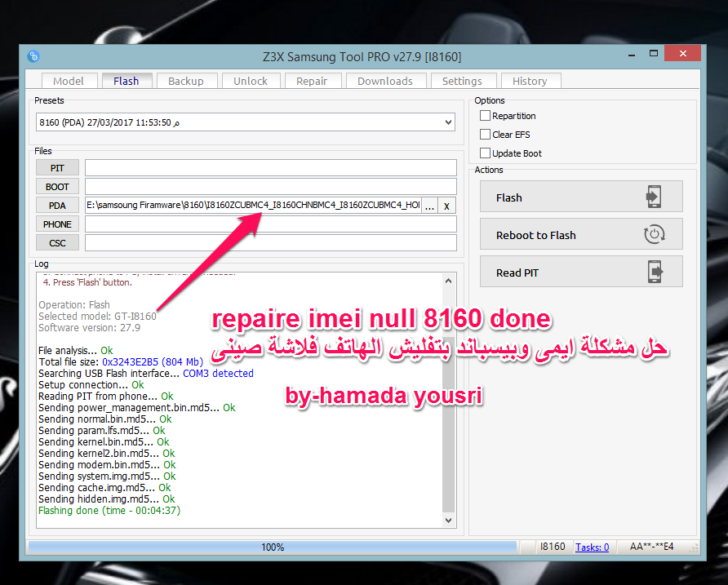Click the AA**-**E4 status bar entry
Screen dimensions: 728x585
[651, 547]
